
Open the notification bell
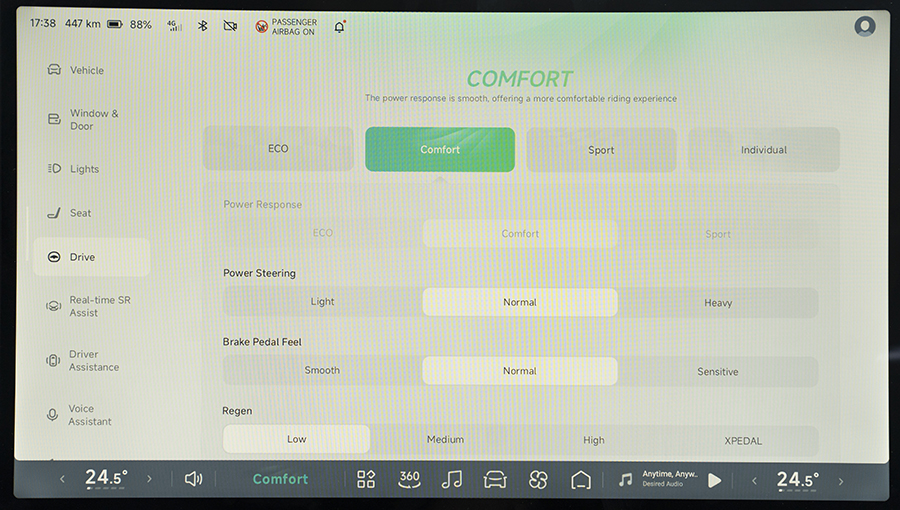(339, 26)
